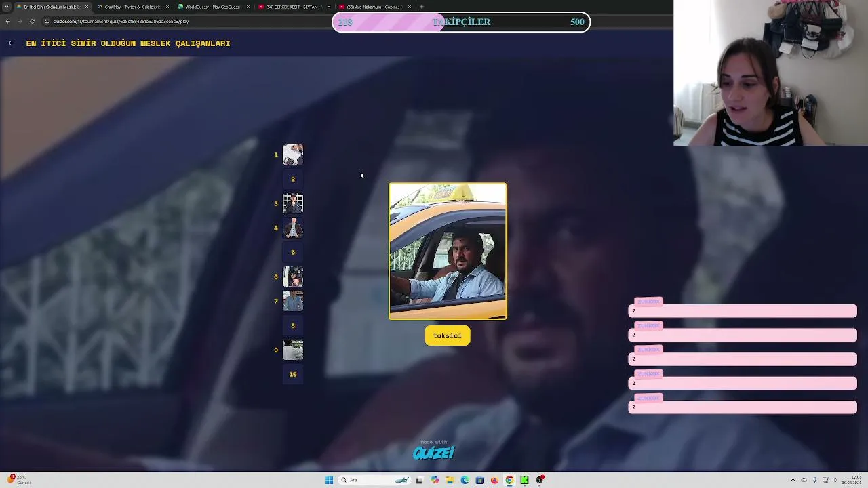Viewport: 868px width, 488px height.
Task: Click the quizei.com address bar URL
Action: pos(121,21)
